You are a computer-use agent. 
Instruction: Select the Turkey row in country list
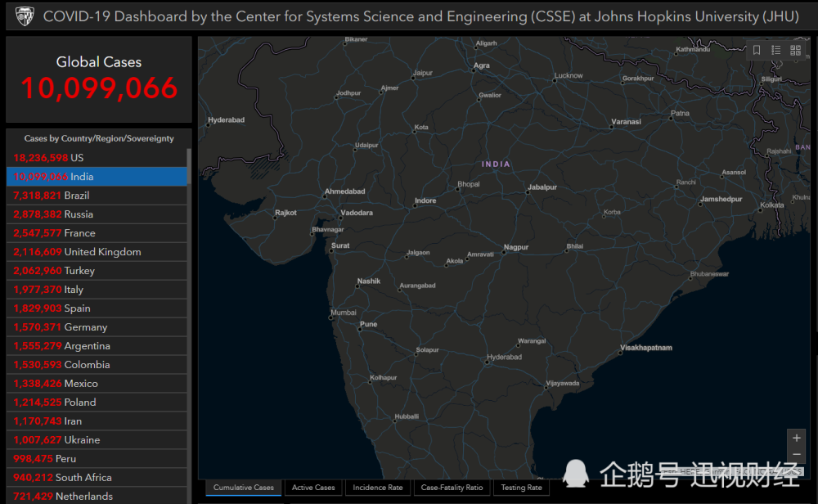click(x=97, y=270)
